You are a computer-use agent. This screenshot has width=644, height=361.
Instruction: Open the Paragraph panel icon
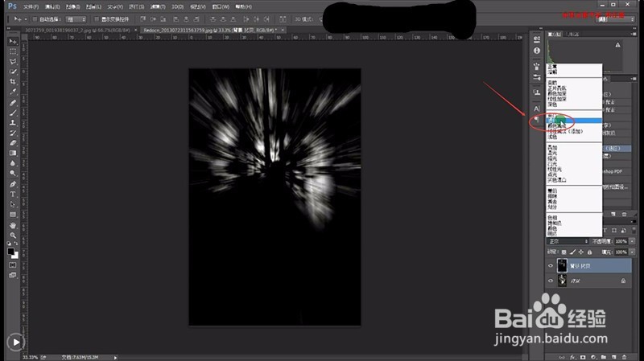tap(537, 120)
